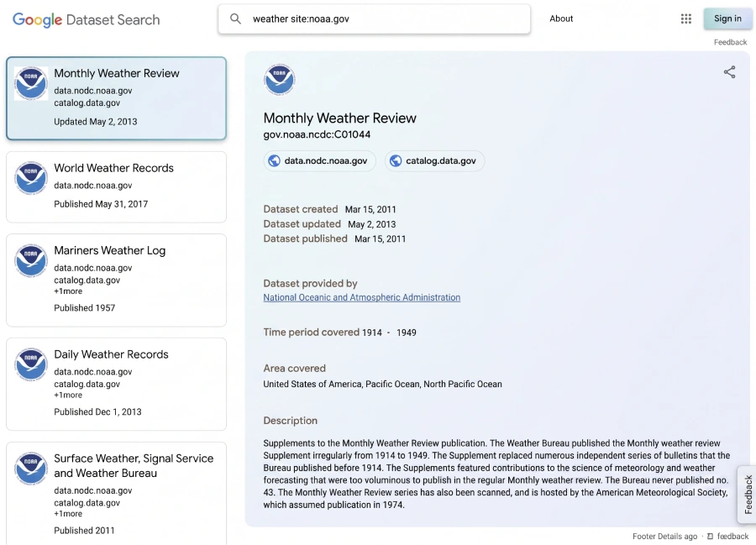This screenshot has height=545, width=756.
Task: Click '+1more' in Daily Weather Records card
Action: [x=68, y=395]
